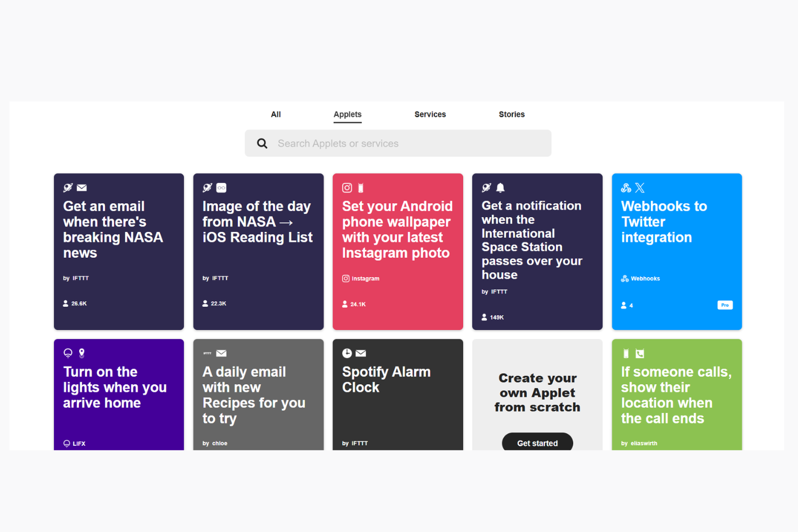
Task: Open 'Get an email when there's breaking NASA news'
Action: click(x=119, y=252)
